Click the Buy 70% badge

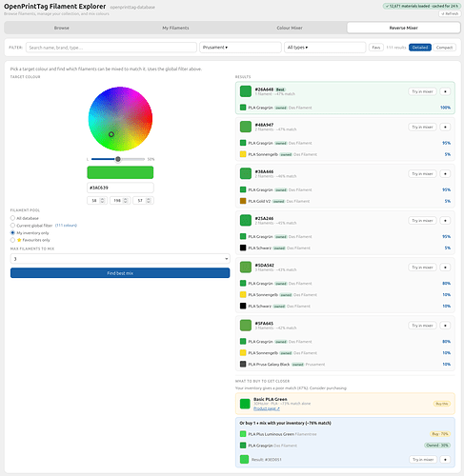pos(440,434)
